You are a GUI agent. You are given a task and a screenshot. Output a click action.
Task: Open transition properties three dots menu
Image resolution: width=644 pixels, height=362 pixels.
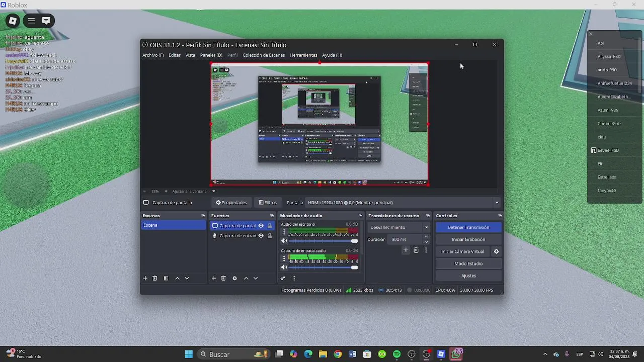tap(426, 250)
